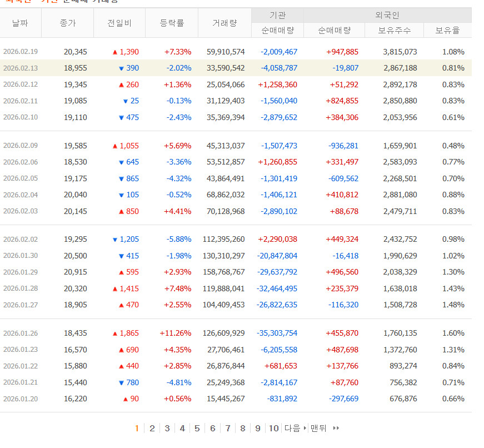Click volume 53,512,857
The image size is (484, 448).
click(226, 162)
